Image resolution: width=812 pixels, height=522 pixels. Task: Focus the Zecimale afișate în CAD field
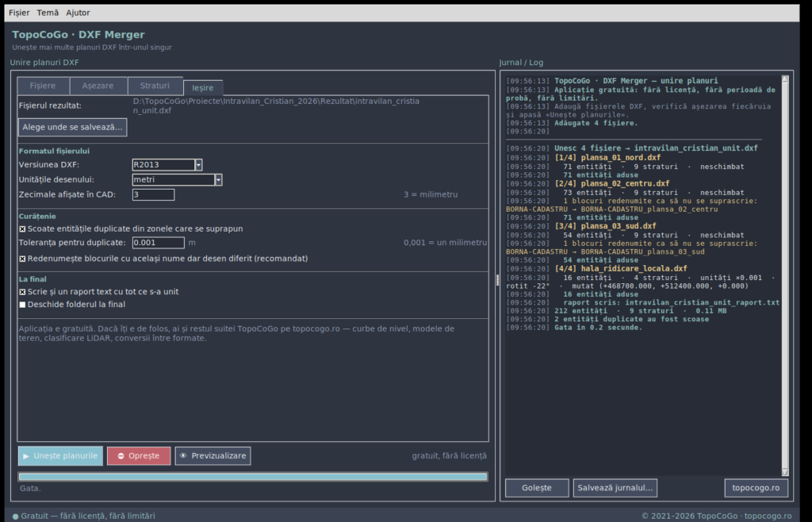pos(153,194)
